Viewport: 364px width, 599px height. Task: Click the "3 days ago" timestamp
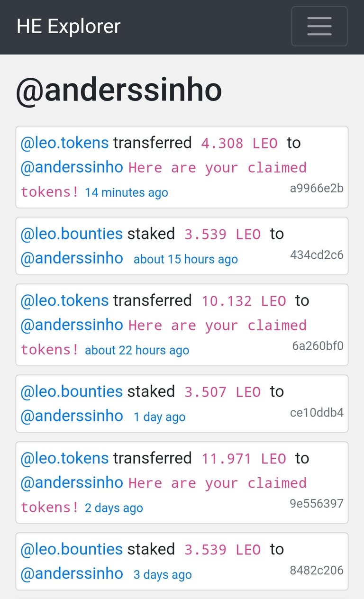point(163,575)
